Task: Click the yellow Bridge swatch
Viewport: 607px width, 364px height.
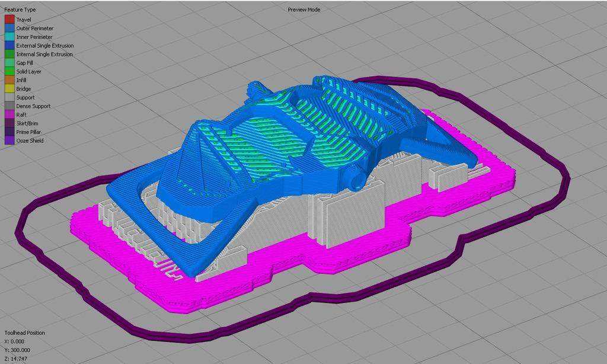Action: click(9, 89)
